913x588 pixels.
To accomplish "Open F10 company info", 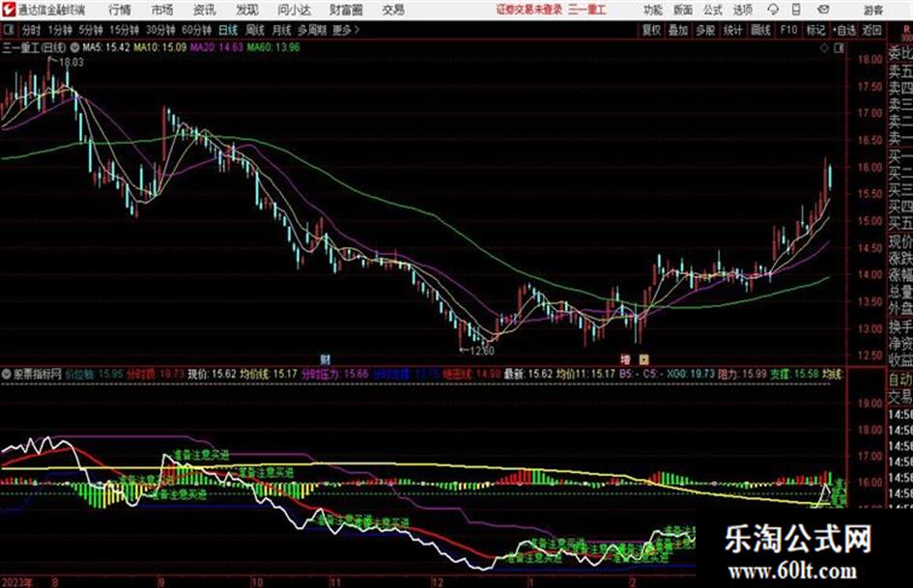I will [789, 30].
